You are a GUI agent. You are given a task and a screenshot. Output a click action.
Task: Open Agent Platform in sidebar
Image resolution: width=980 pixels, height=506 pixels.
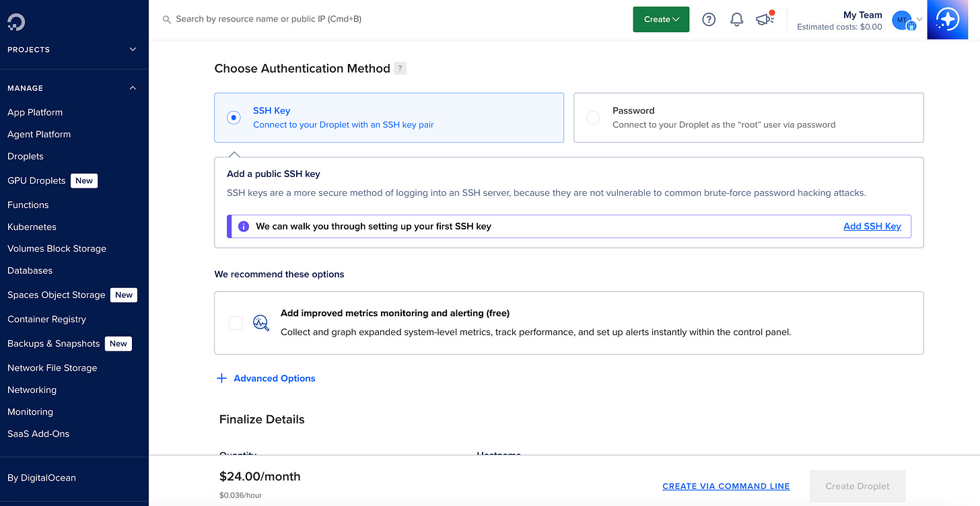click(x=39, y=134)
